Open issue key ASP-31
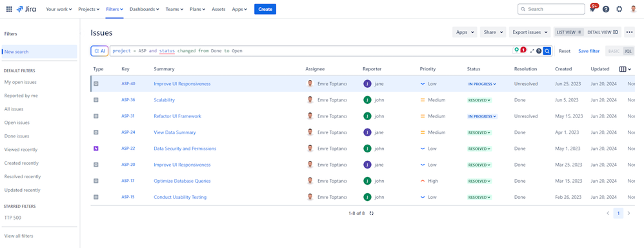 (128, 116)
